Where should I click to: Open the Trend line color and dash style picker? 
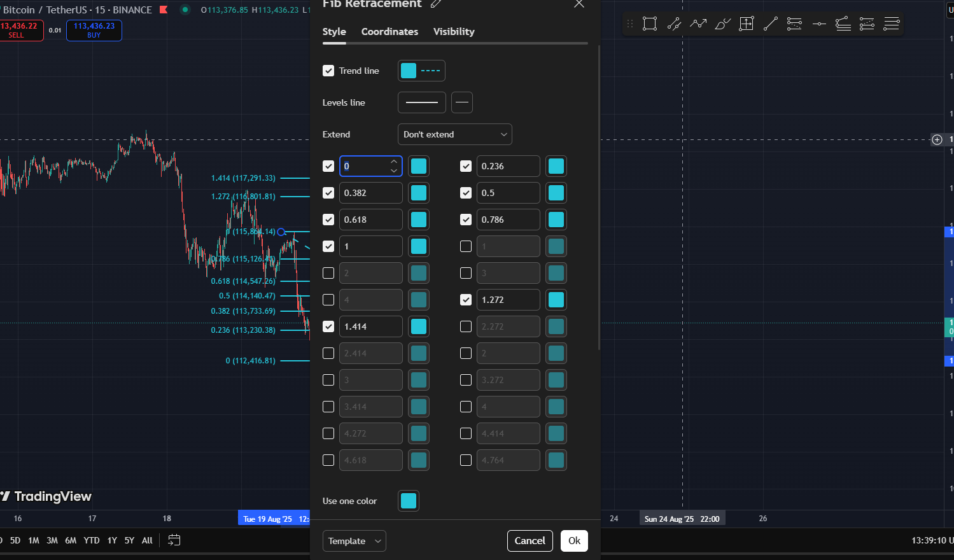click(421, 71)
